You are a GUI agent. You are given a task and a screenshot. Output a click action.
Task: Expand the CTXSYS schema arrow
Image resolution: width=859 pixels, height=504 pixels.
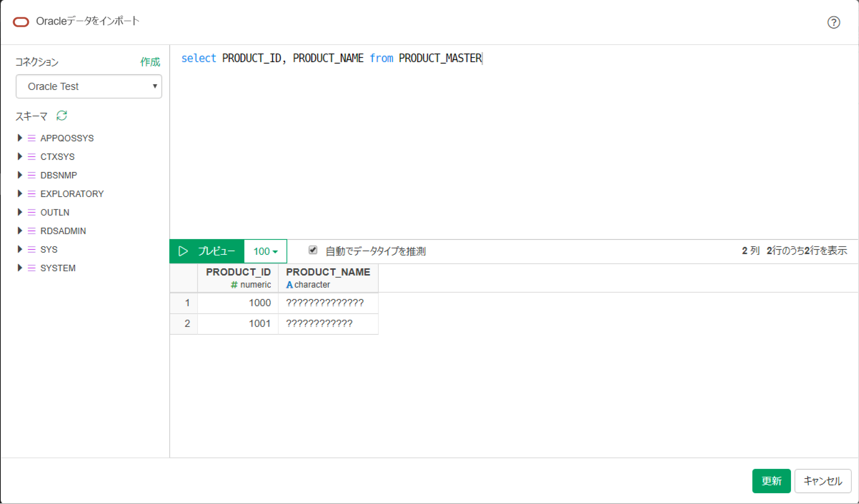(20, 156)
